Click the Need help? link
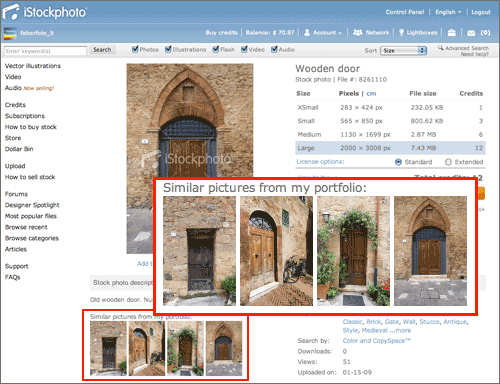The image size is (500, 384). (475, 54)
